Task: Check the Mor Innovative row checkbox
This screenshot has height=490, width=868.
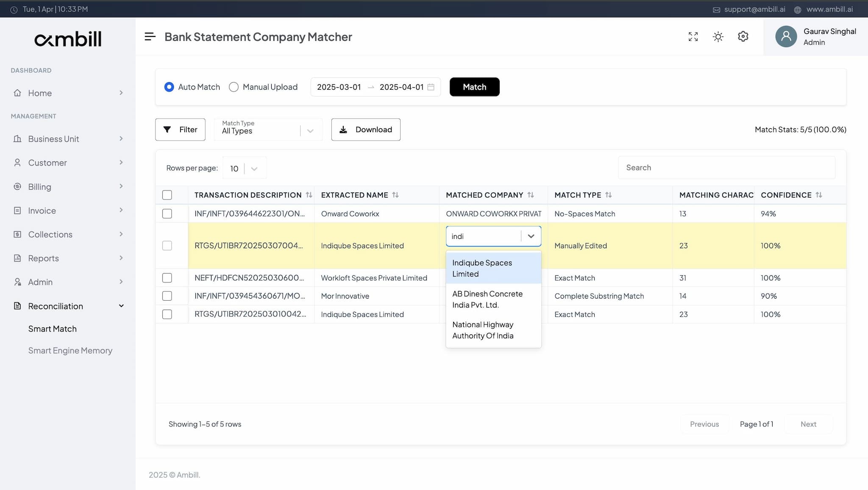Action: click(x=167, y=296)
